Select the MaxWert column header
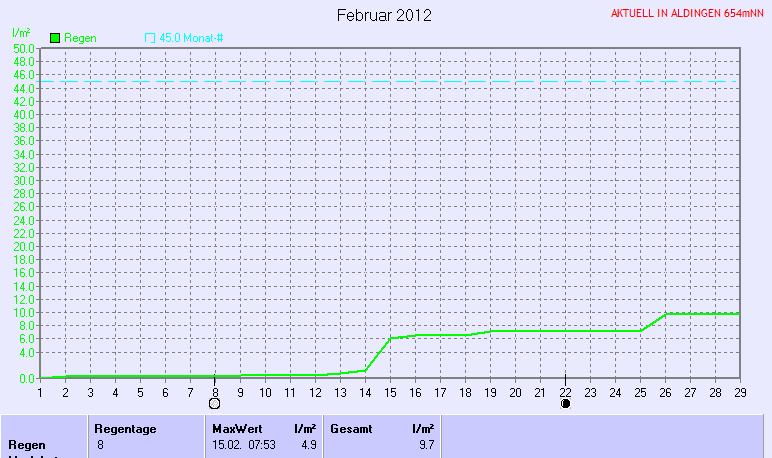Viewport: 772px width, 458px height. pos(237,428)
